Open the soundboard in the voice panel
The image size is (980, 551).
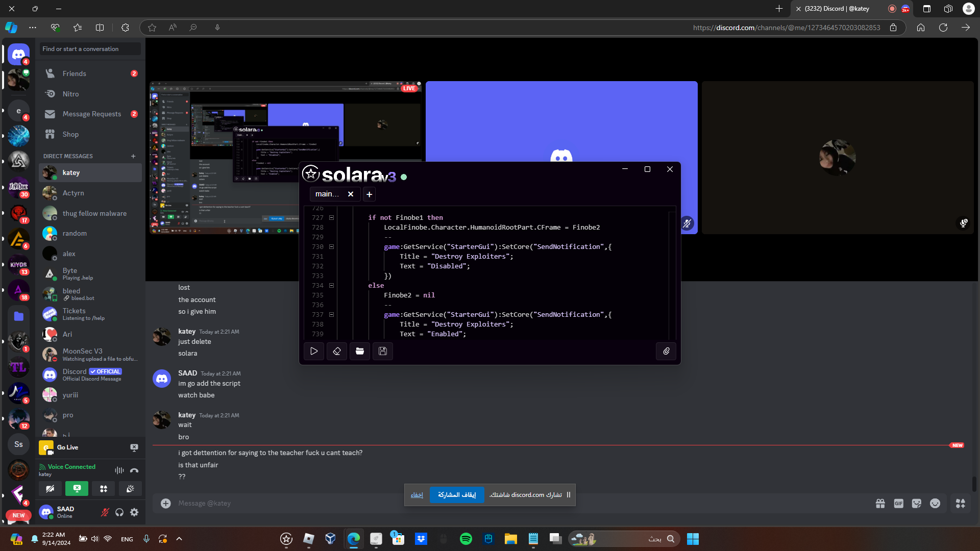click(x=130, y=489)
